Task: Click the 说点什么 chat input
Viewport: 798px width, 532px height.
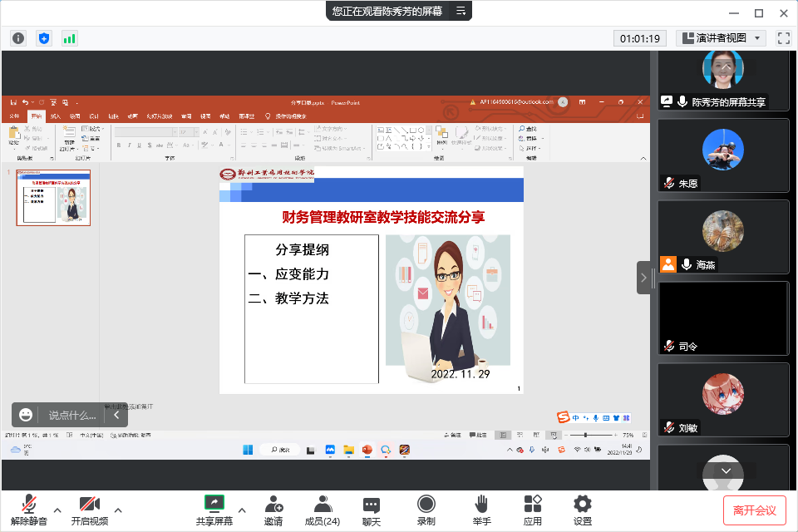Action: [72, 415]
